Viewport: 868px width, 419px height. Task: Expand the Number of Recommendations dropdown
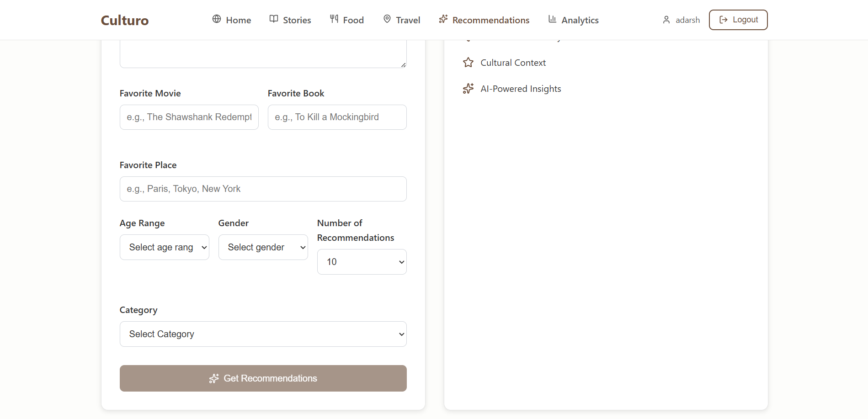tap(362, 262)
